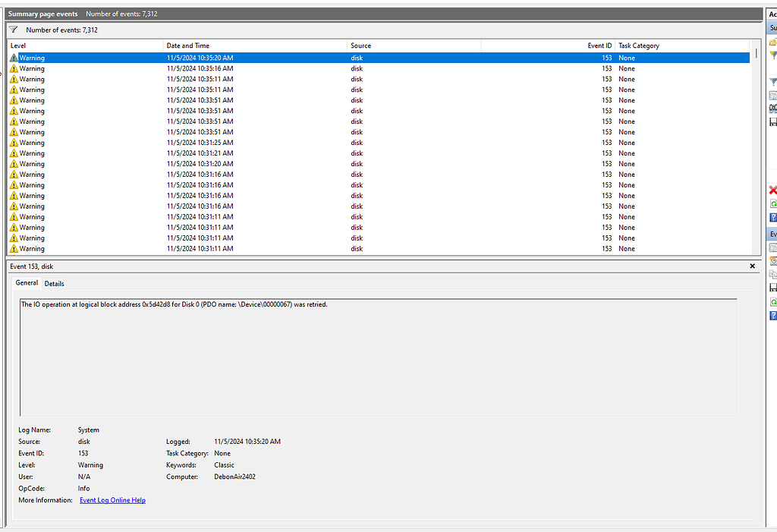Image resolution: width=777 pixels, height=532 pixels.
Task: Sort by the Event ID column header
Action: pyautogui.click(x=599, y=46)
